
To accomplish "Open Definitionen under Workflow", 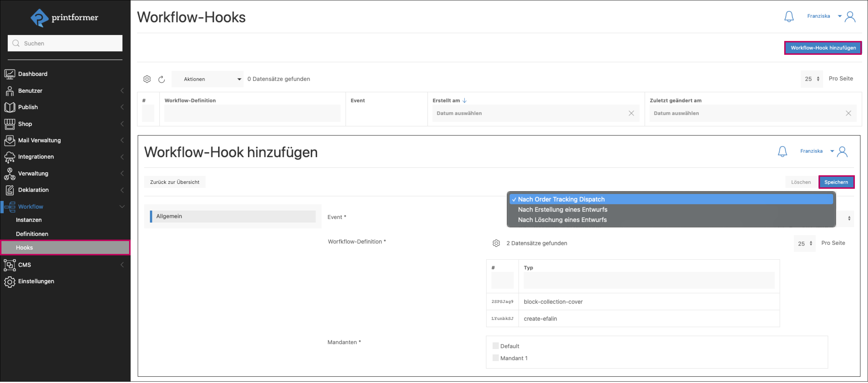I will [x=32, y=234].
